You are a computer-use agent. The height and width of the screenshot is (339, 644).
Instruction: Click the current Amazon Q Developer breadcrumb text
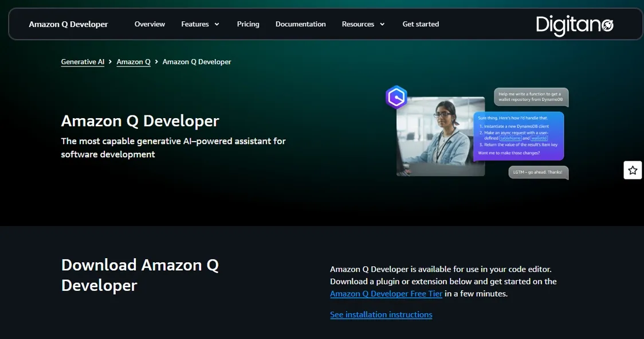point(197,62)
